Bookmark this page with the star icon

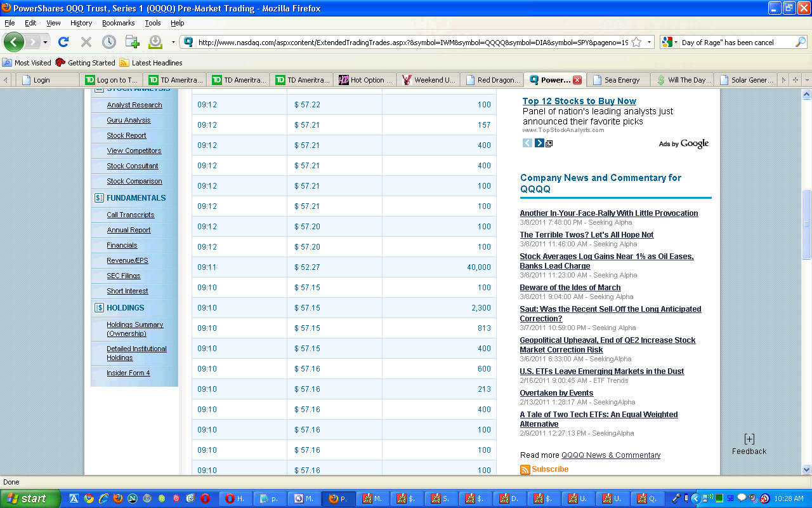coord(636,43)
